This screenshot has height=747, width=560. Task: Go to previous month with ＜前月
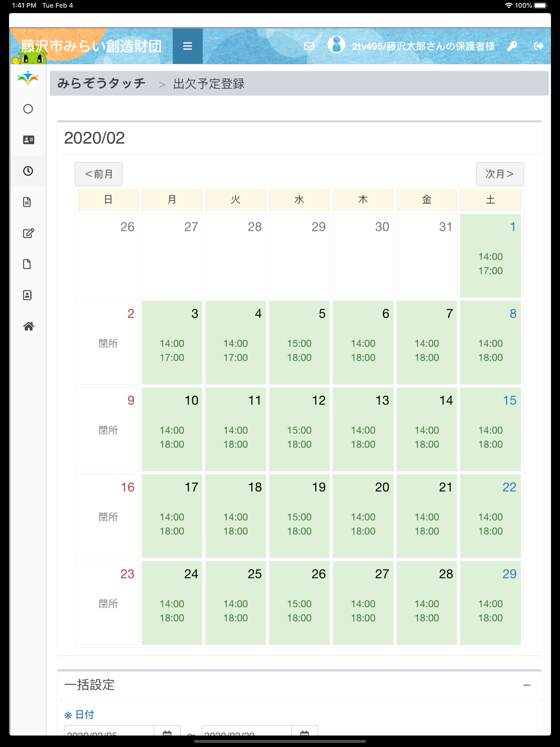click(99, 174)
